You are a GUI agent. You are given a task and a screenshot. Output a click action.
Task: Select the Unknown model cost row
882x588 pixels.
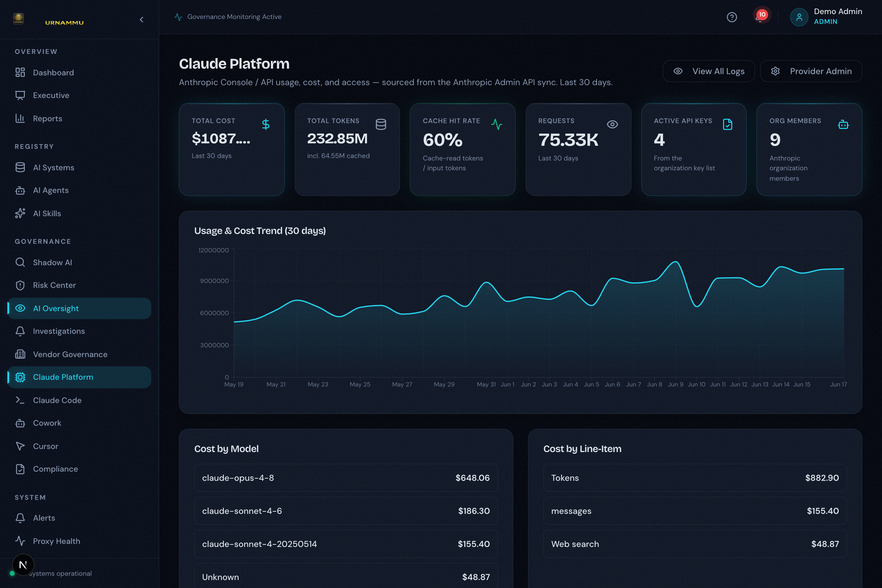346,576
